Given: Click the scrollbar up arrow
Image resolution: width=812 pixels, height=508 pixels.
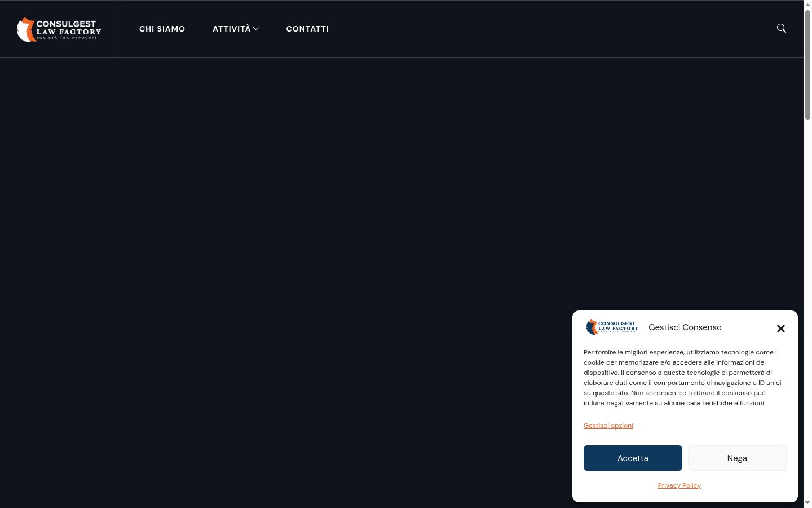Looking at the screenshot, I should point(807,5).
